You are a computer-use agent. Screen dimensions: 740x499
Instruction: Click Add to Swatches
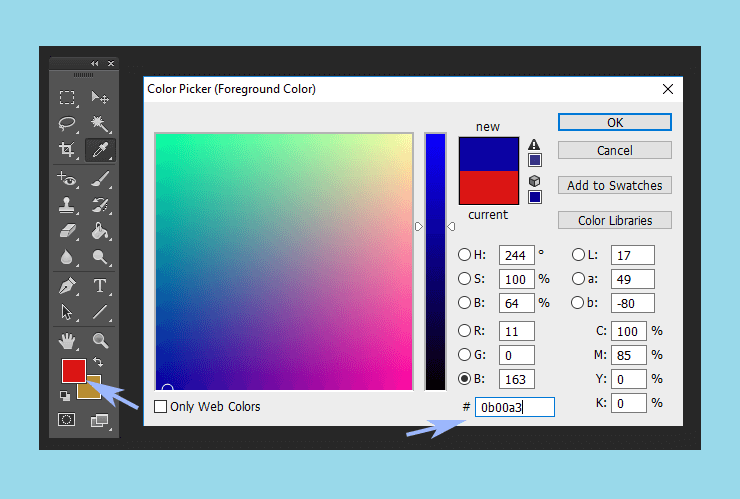click(614, 185)
